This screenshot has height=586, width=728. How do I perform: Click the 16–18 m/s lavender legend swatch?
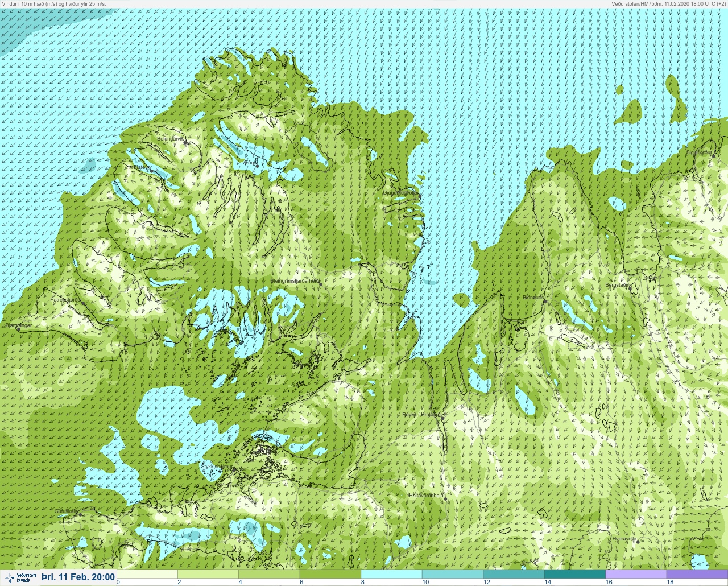click(x=636, y=574)
